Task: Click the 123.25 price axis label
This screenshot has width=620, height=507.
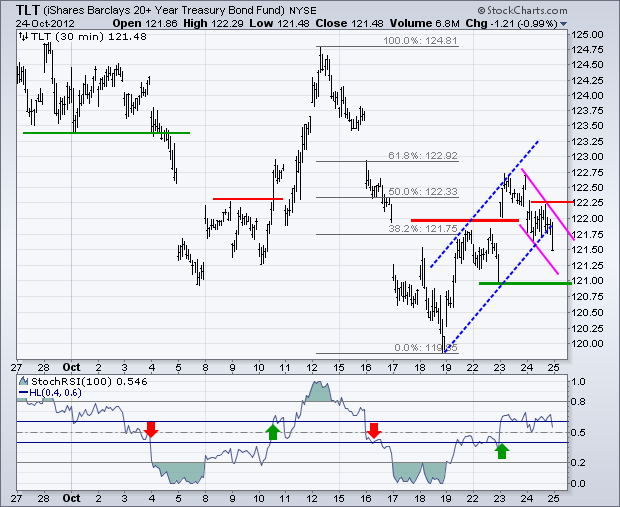Action: click(588, 142)
